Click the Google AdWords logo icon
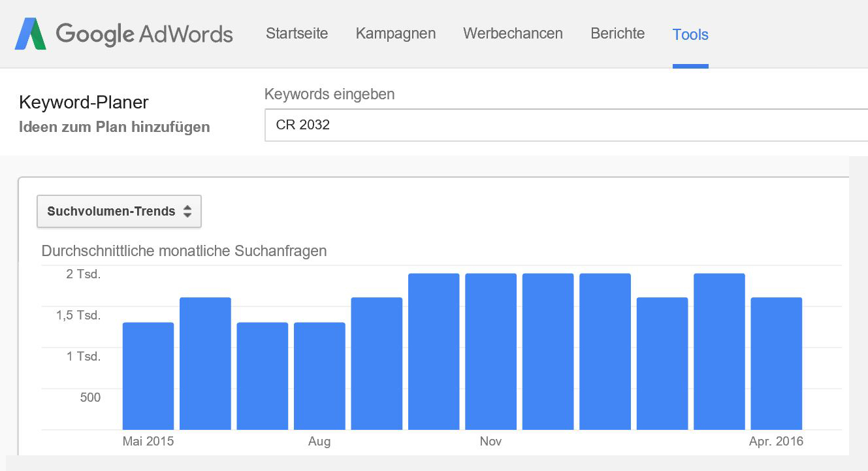Image resolution: width=868 pixels, height=471 pixels. [x=31, y=34]
